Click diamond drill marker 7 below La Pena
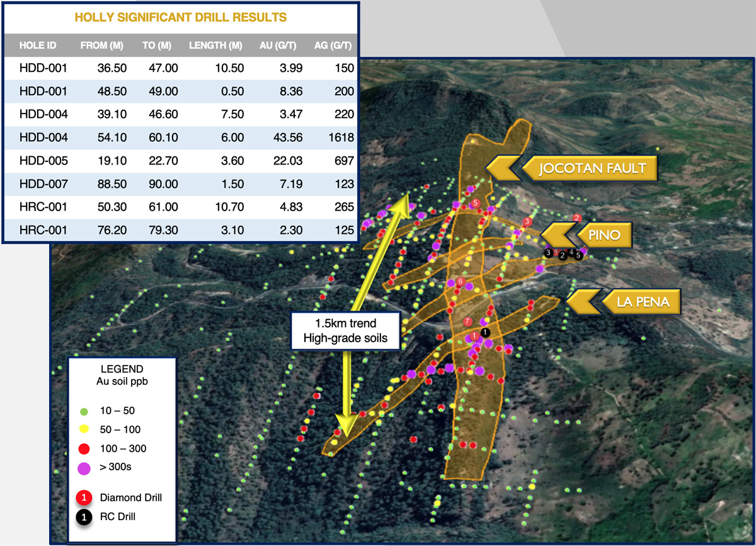The image size is (756, 546). [x=467, y=321]
